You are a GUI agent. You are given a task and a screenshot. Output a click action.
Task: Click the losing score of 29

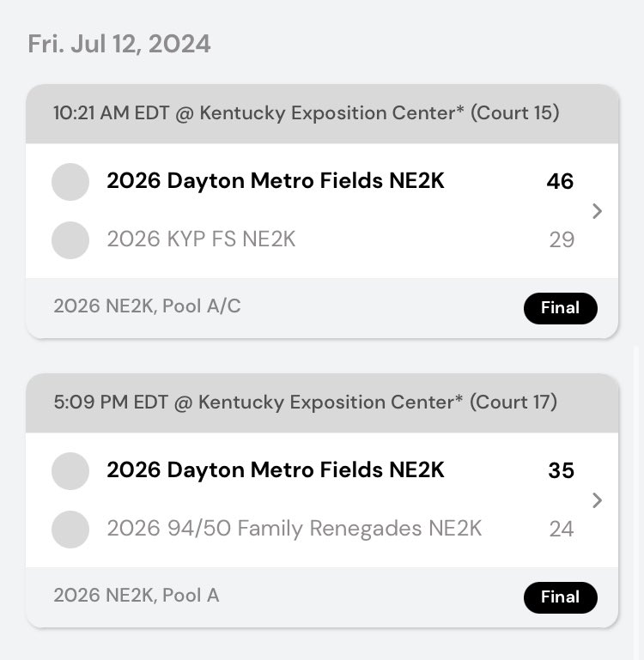(562, 240)
